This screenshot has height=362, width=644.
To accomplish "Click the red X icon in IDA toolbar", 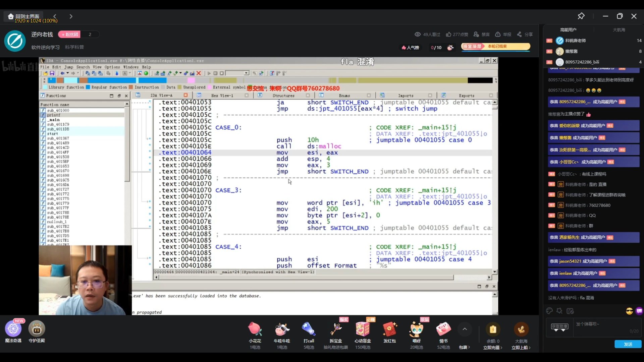I will tap(199, 73).
